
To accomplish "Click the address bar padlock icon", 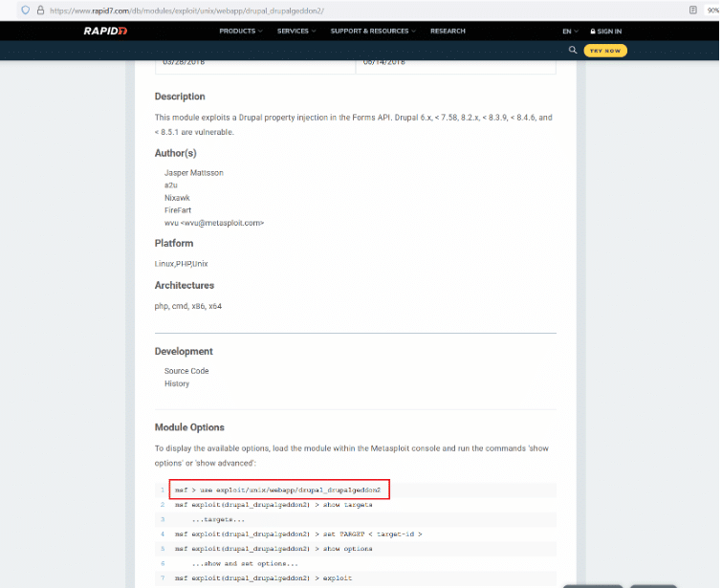I will (39, 10).
